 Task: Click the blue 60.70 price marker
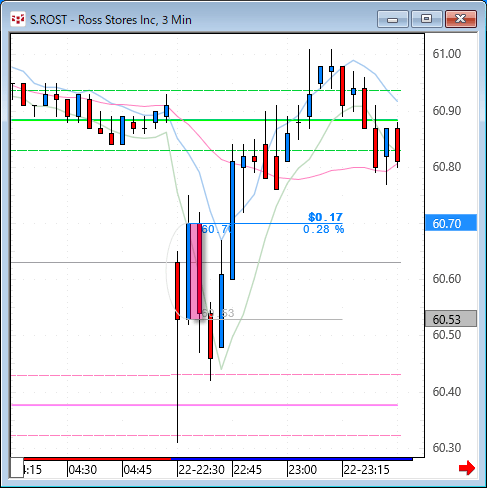[451, 223]
